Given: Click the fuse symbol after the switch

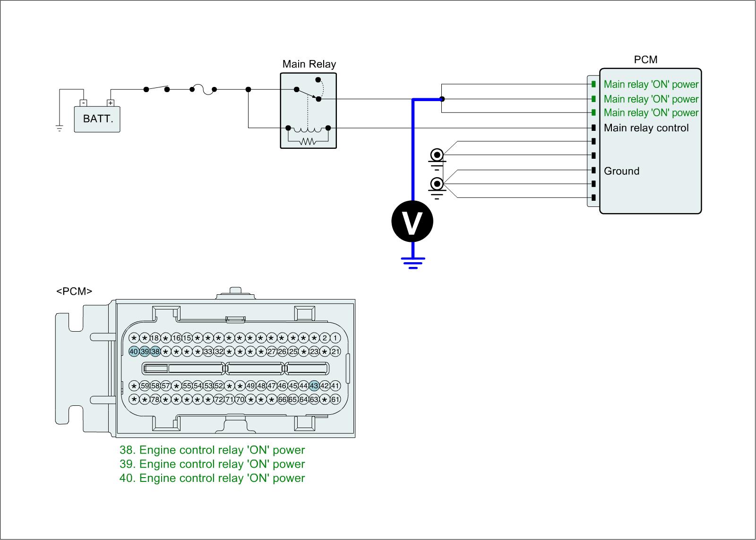Looking at the screenshot, I should pos(203,89).
